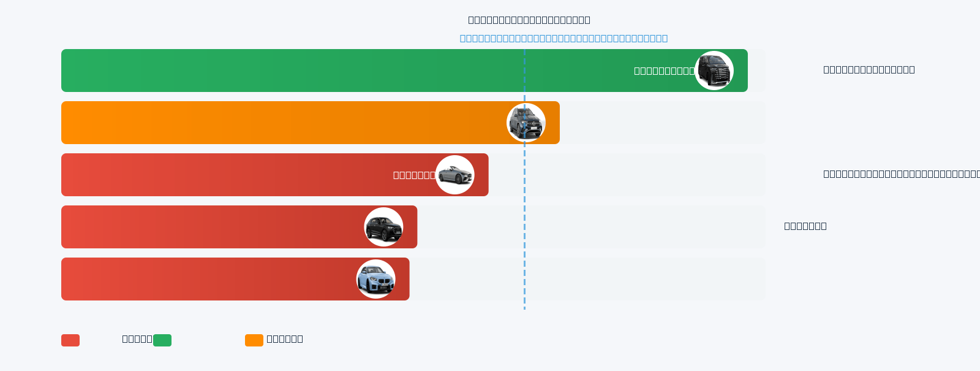
Task: Select the red bar with the black SUV
Action: pyautogui.click(x=239, y=227)
